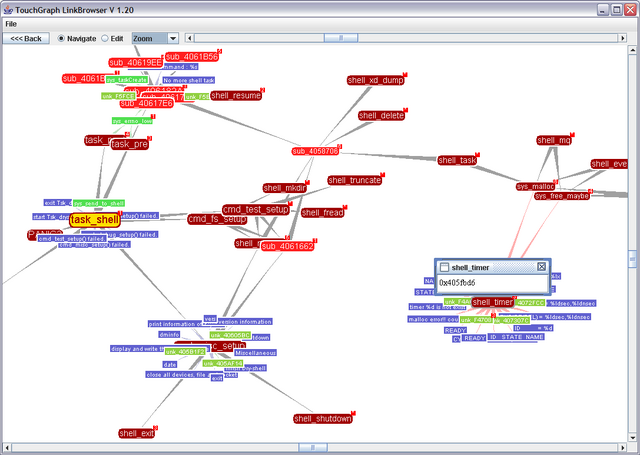The width and height of the screenshot is (640, 455).
Task: Click 'malloc error!! cou' label
Action: (x=433, y=320)
